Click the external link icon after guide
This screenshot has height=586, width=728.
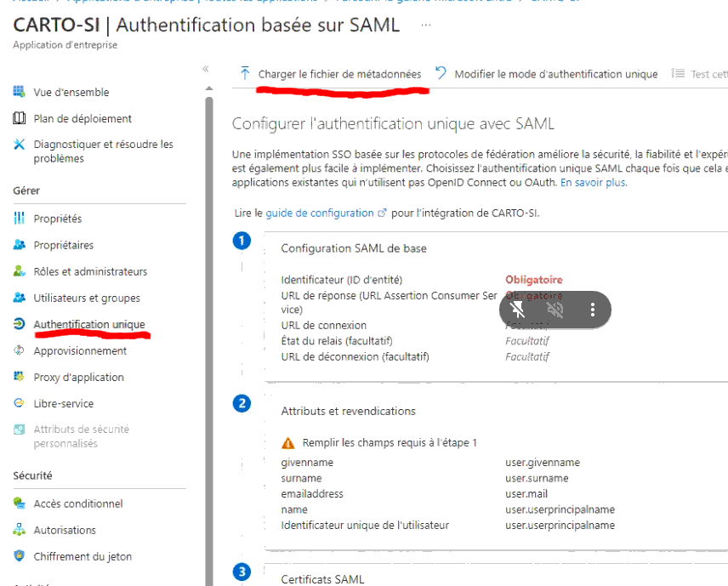pyautogui.click(x=382, y=213)
